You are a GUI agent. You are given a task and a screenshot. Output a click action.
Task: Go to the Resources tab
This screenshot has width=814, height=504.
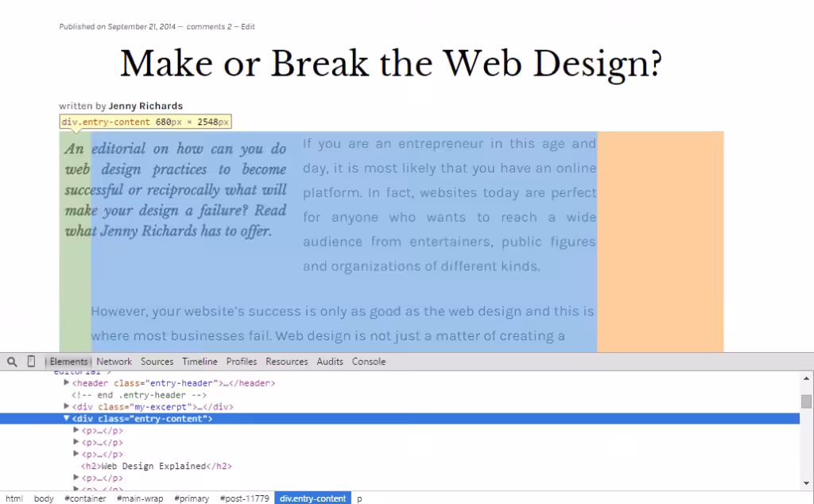coord(286,362)
